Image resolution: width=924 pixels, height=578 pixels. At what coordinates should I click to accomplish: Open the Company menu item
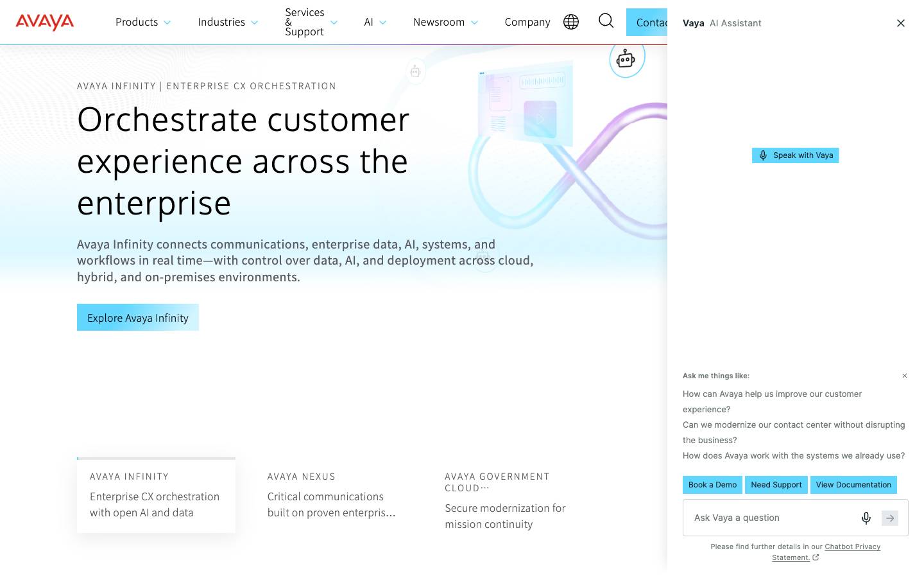point(527,22)
